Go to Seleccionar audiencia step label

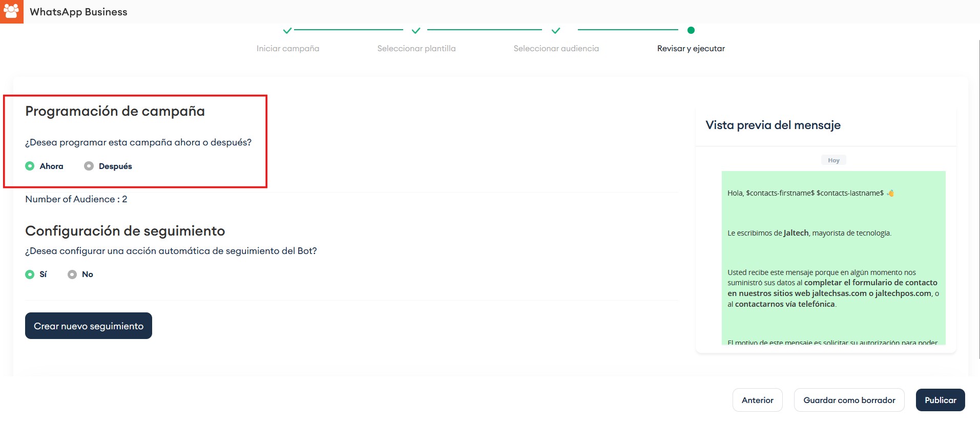click(x=556, y=49)
